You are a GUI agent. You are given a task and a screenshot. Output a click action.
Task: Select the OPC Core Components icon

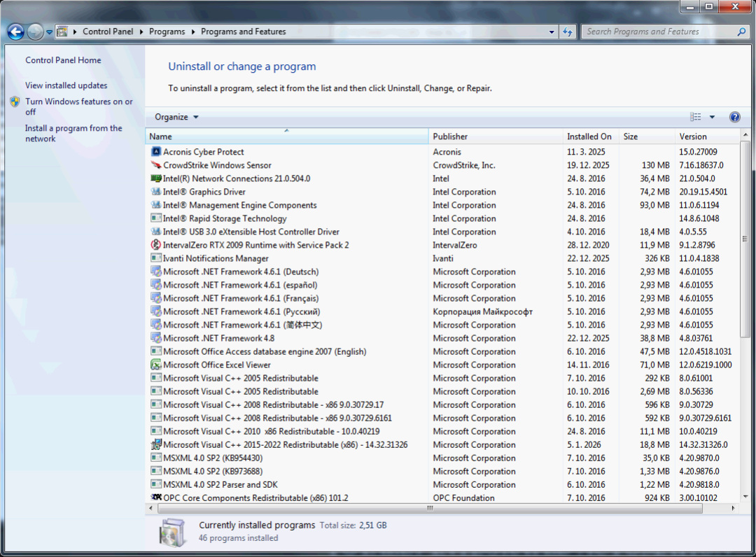click(x=156, y=498)
